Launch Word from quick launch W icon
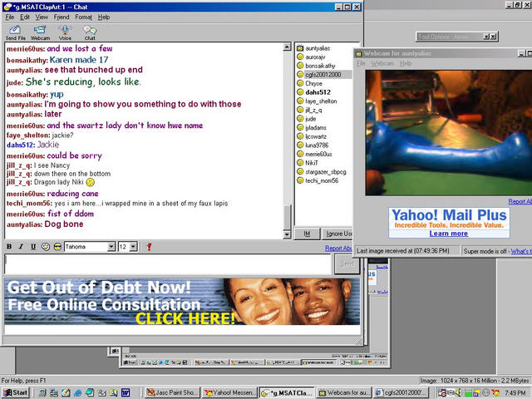The image size is (532, 399). (126, 393)
